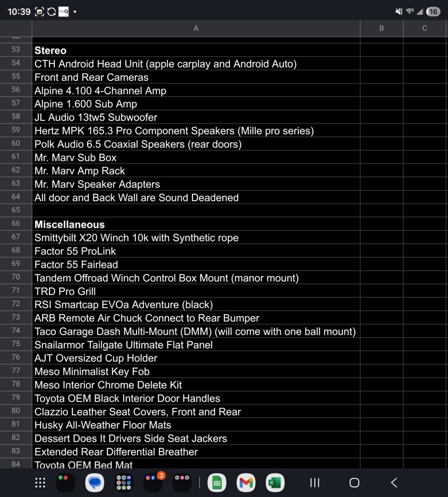Tap the Wi-Fi status icon

tap(410, 12)
